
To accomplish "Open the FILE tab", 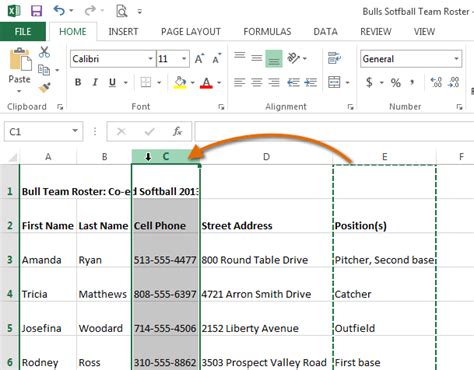I will (23, 32).
